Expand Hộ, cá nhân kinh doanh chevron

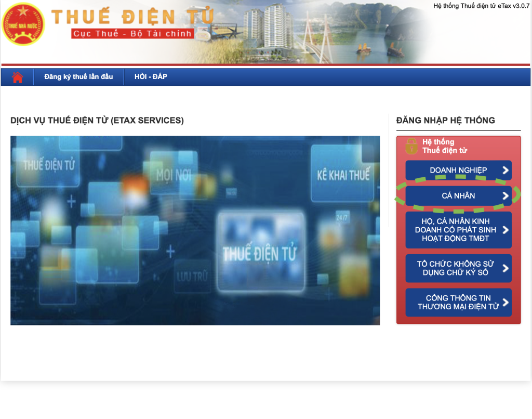pos(505,230)
